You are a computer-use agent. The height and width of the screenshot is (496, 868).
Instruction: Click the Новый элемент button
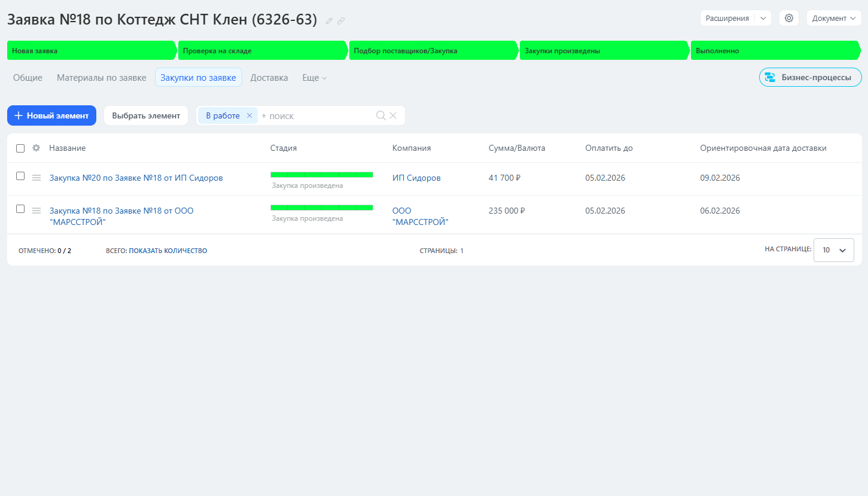tap(51, 115)
